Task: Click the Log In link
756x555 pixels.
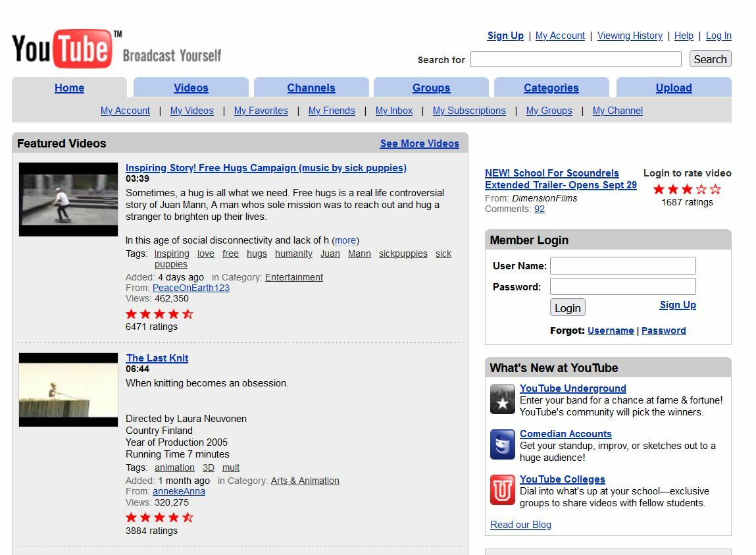Action: 718,36
